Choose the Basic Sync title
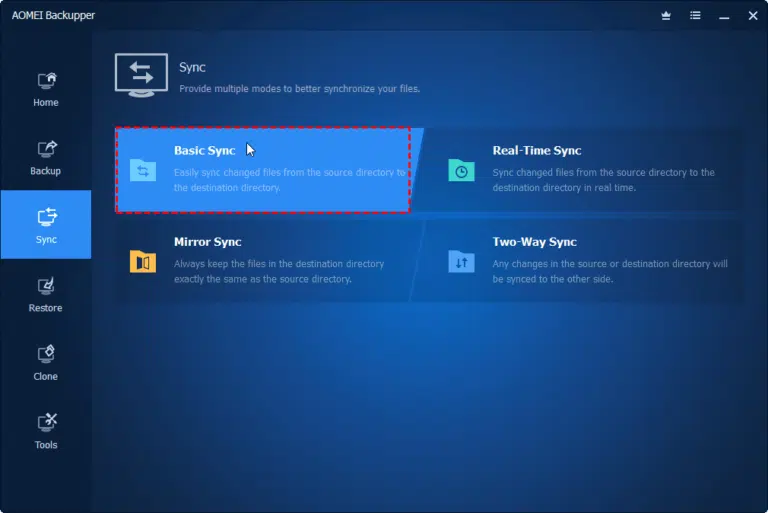The height and width of the screenshot is (513, 768). click(x=205, y=150)
